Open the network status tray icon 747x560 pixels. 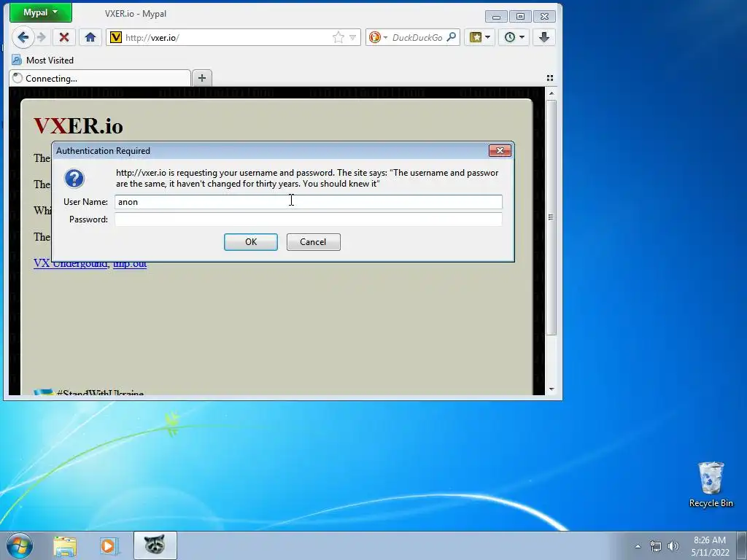656,546
